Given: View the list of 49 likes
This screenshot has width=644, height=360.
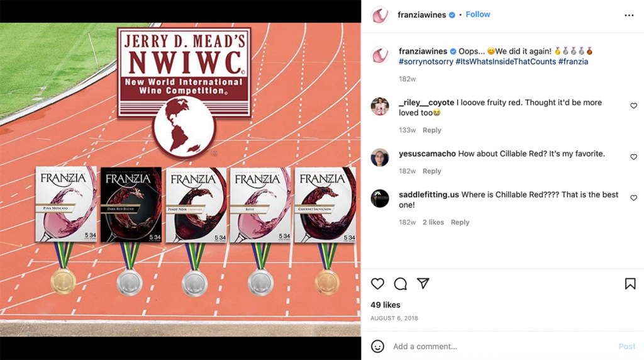Looking at the screenshot, I should 386,305.
